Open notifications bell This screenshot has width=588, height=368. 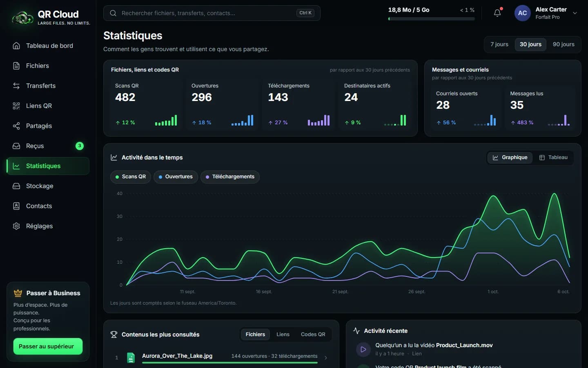497,13
